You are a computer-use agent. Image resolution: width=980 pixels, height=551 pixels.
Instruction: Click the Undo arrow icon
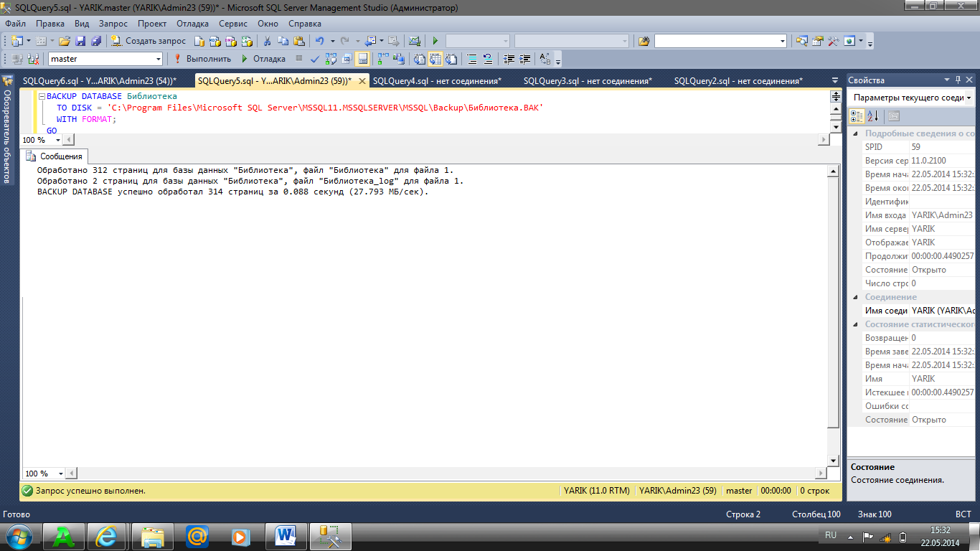click(x=319, y=41)
